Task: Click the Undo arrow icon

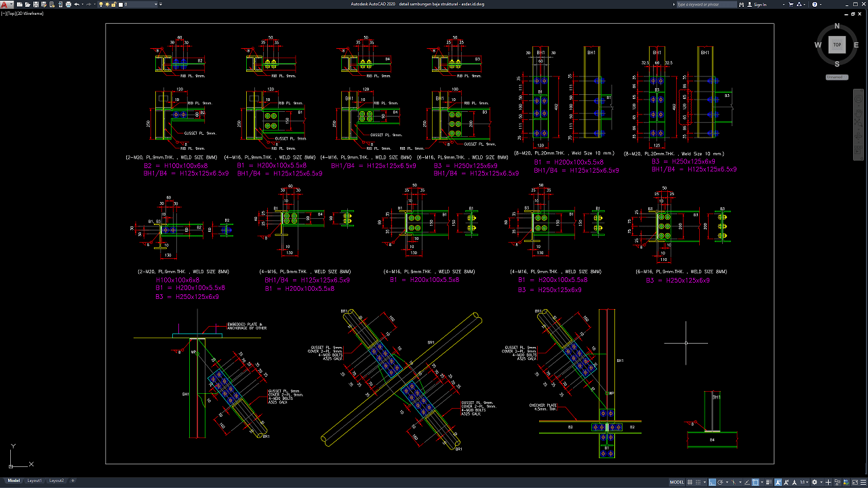Action: point(77,4)
